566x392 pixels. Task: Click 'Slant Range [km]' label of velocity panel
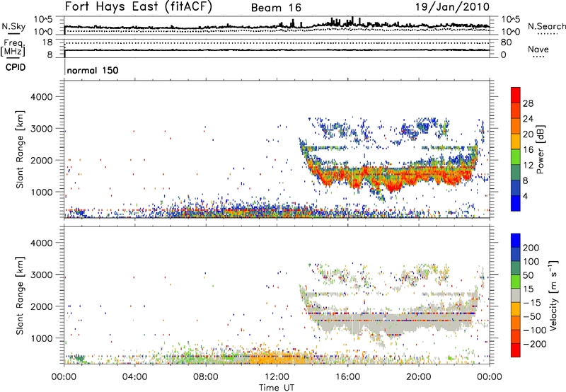20,296
